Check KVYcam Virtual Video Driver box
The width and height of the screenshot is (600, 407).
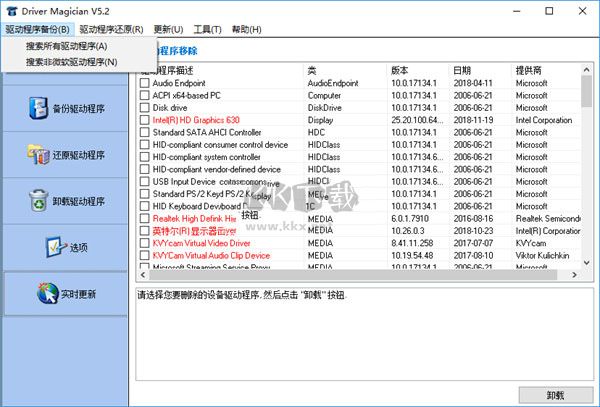pos(145,243)
